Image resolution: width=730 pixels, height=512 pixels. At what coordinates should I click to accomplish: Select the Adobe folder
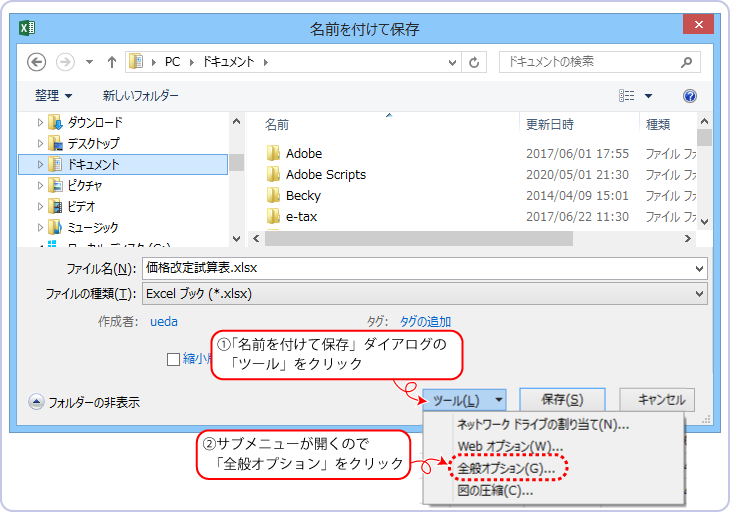[304, 154]
